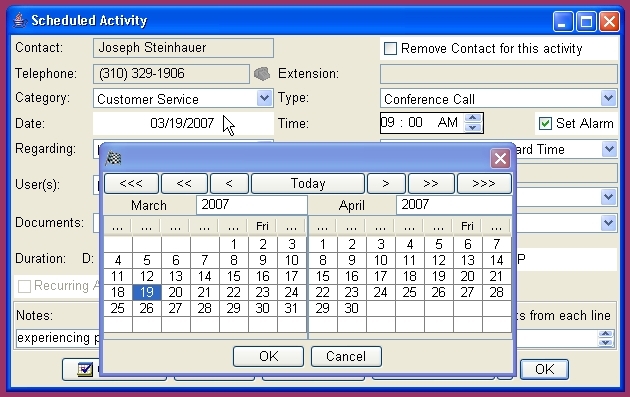Viewport: 630px width, 397px height.
Task: Open the Type dropdown showing Conference Call
Action: (608, 98)
